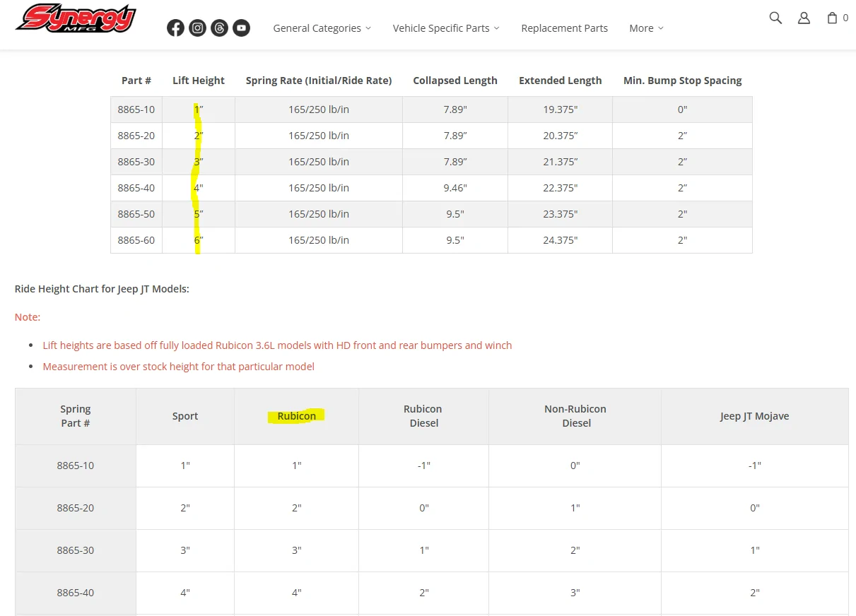Viewport: 856px width, 616px height.
Task: Click the 0" bump stop spacing for 8865-10
Action: (x=683, y=109)
